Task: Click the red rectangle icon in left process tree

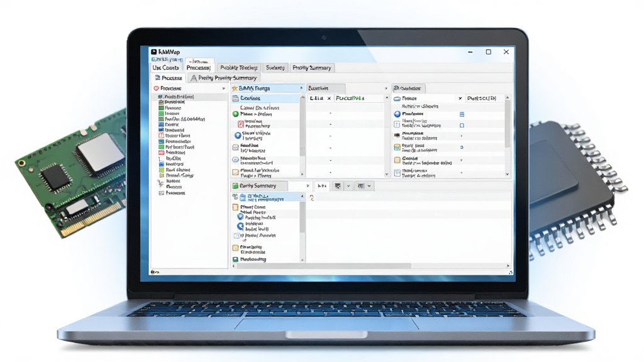Action: click(162, 153)
